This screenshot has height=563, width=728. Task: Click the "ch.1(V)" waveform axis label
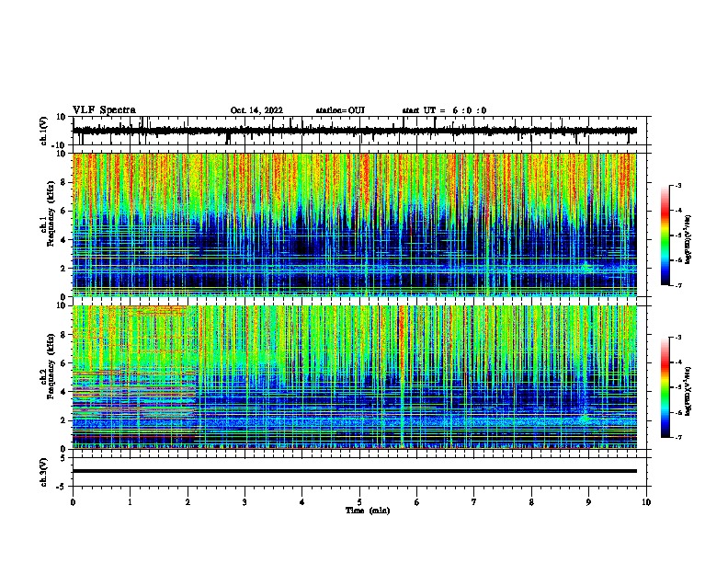point(44,131)
